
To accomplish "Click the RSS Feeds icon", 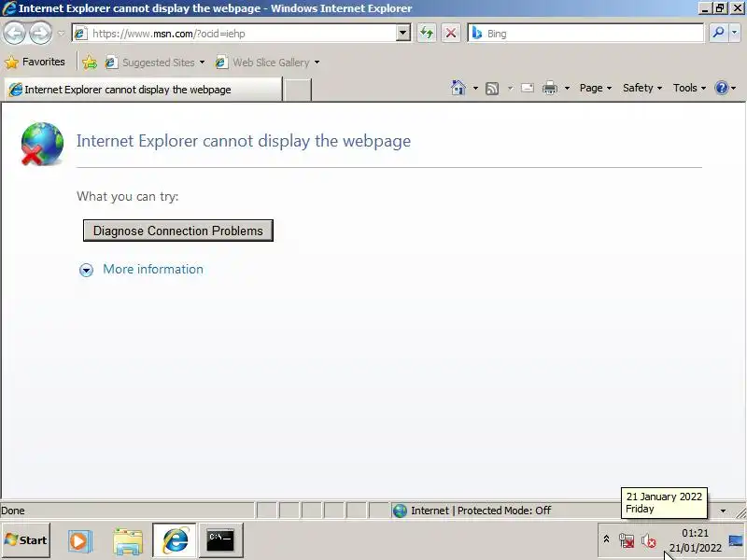I will [492, 88].
